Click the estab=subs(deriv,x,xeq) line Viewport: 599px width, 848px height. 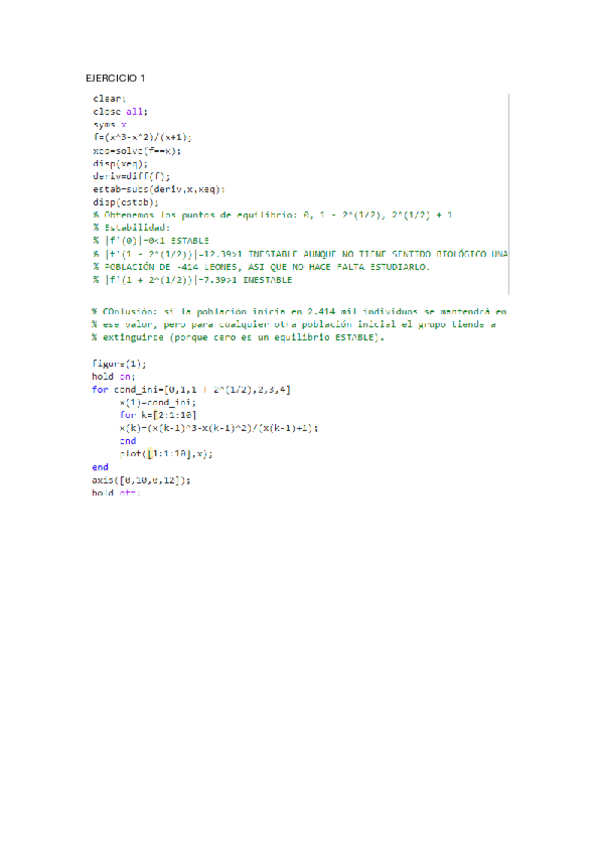coord(159,189)
